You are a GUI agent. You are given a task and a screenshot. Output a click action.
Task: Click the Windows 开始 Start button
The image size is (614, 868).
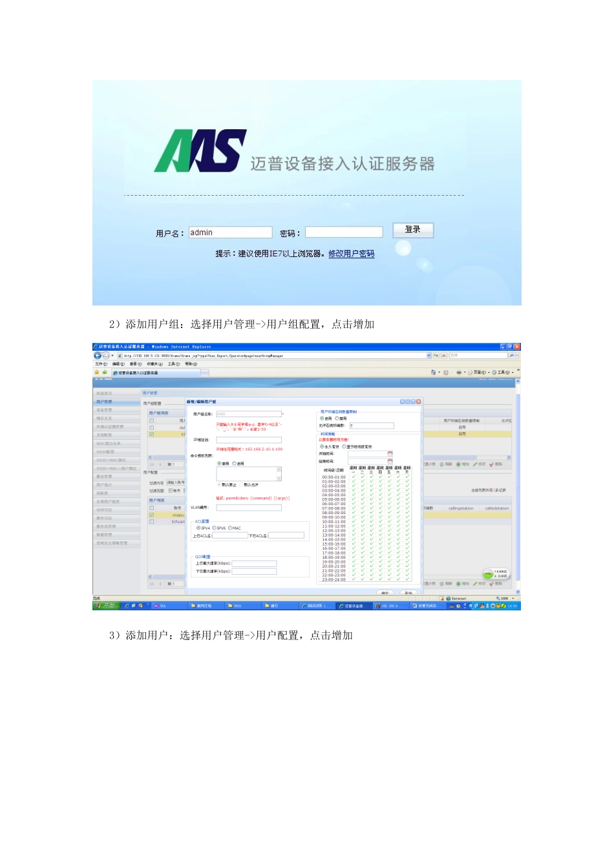click(x=107, y=606)
